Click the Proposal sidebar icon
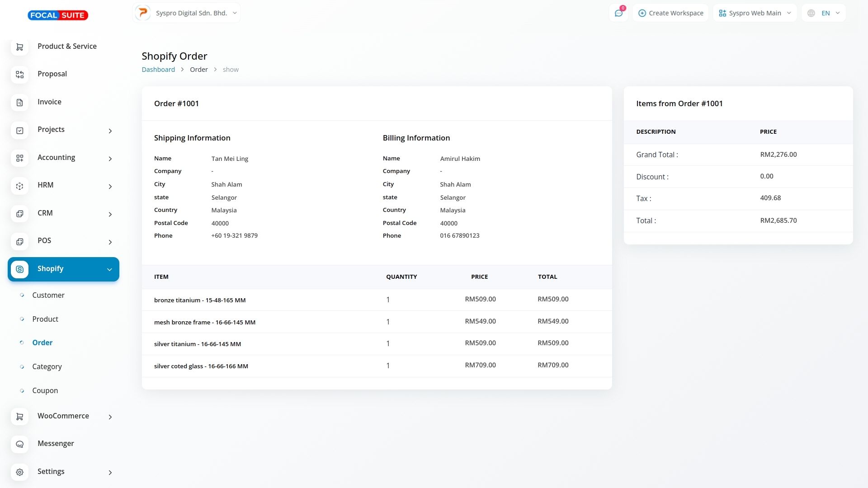Screen dimensions: 868x488 [19, 75]
